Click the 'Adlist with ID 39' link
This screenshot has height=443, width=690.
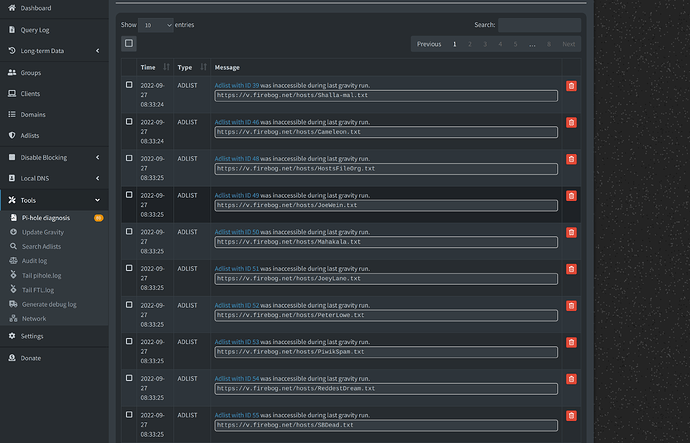click(236, 85)
